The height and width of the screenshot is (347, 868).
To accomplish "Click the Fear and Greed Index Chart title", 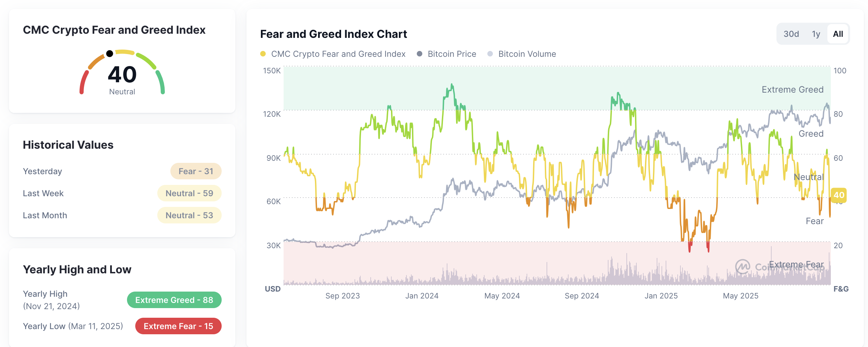I will pos(333,34).
